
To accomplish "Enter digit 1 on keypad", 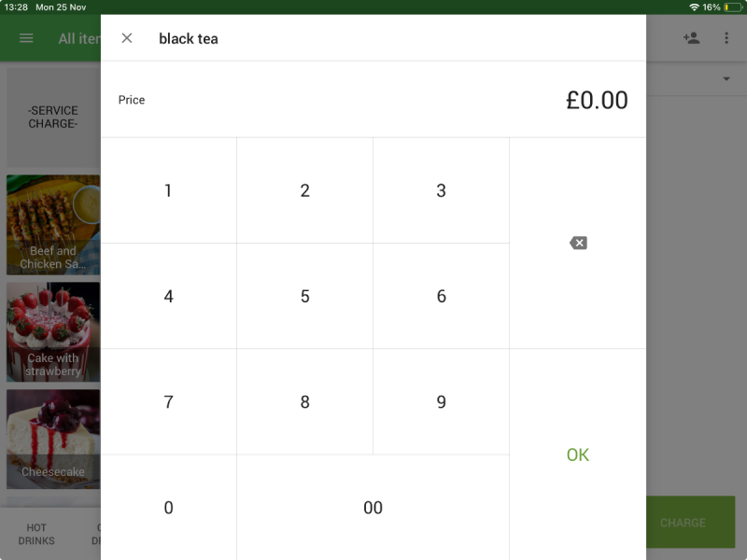I will [168, 190].
